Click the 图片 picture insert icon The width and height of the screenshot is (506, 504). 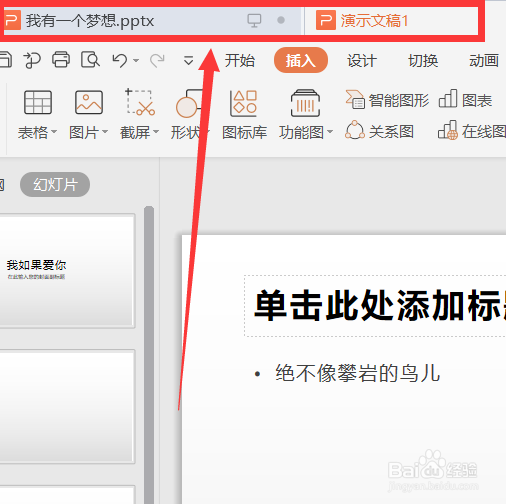tap(89, 102)
